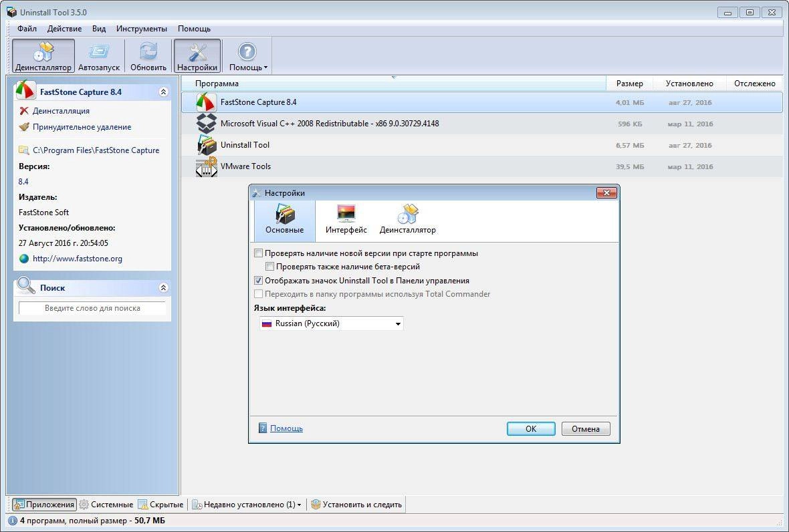Click Интерфейс monitor icon in settings dialog
This screenshot has width=789, height=532.
click(346, 215)
